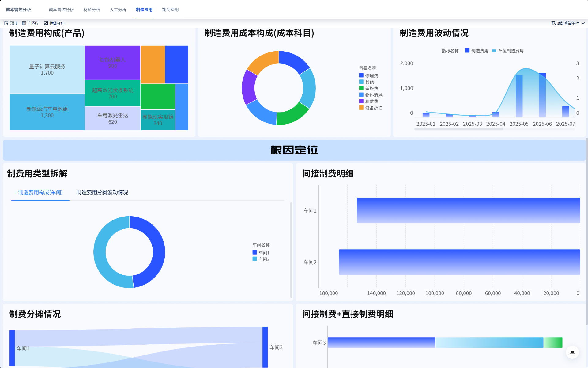The width and height of the screenshot is (588, 368).
Task: Click the floating button at bottom right
Action: click(x=572, y=352)
